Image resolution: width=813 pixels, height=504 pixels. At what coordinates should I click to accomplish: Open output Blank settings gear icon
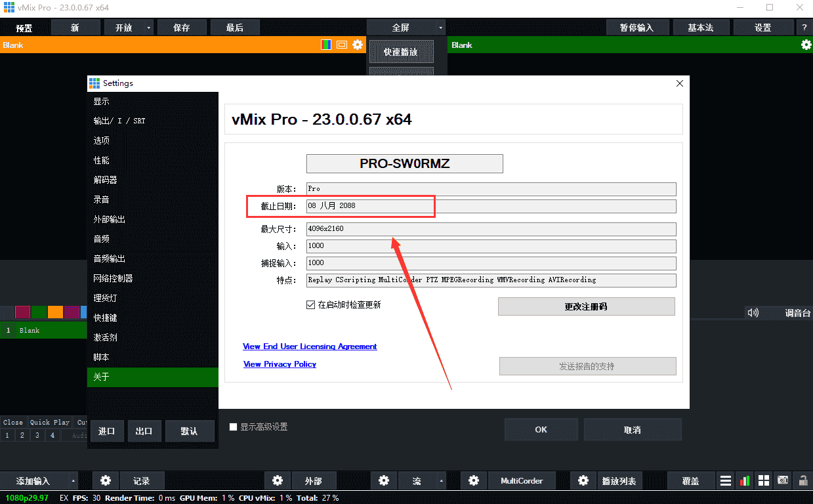(x=806, y=45)
